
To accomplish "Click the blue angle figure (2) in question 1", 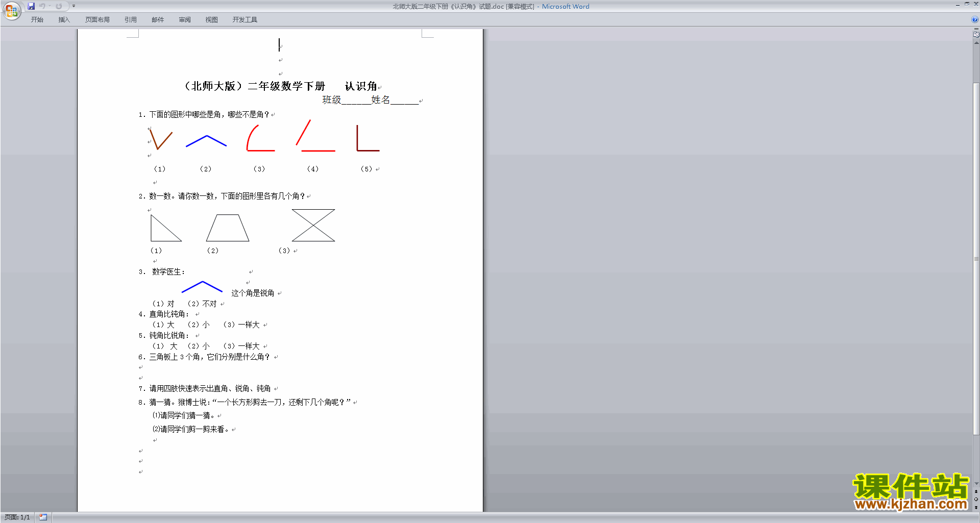I will pos(206,141).
